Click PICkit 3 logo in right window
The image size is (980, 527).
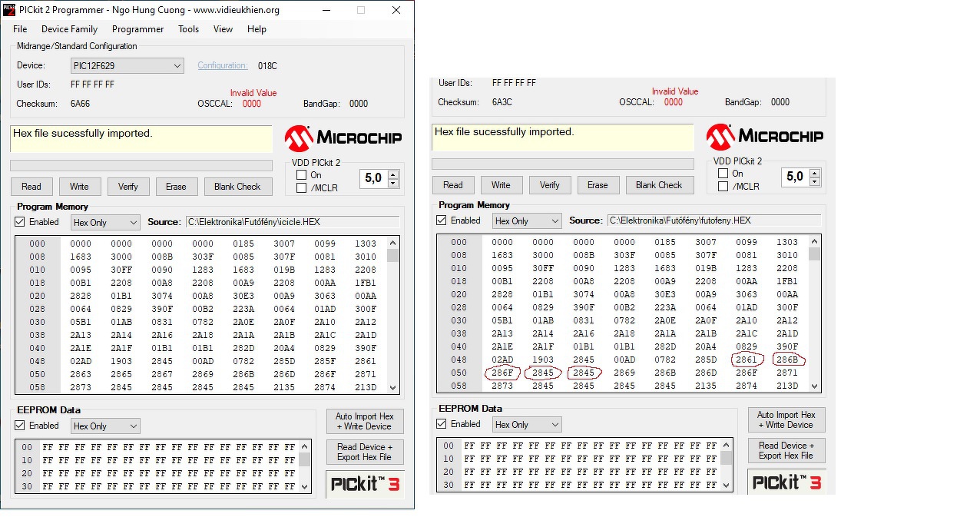pyautogui.click(x=787, y=482)
